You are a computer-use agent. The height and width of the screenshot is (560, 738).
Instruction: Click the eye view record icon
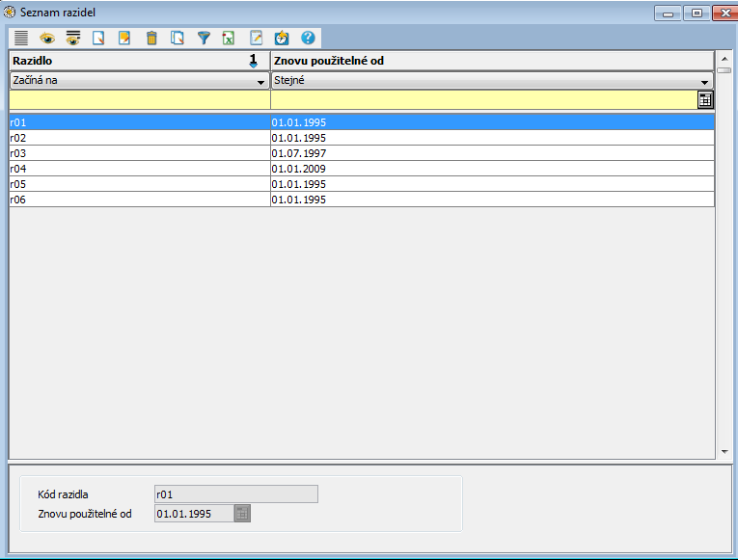click(x=46, y=39)
